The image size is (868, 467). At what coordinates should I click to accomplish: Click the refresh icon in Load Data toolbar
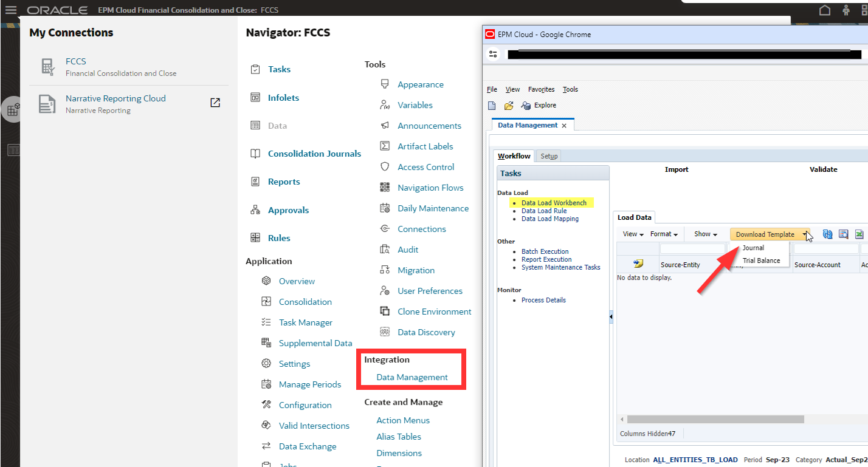(x=827, y=234)
